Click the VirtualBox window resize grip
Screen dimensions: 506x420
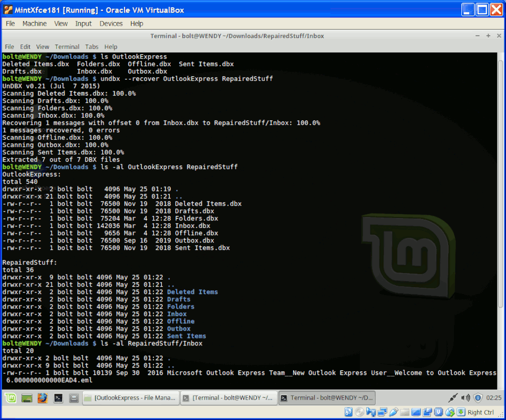pos(501,415)
